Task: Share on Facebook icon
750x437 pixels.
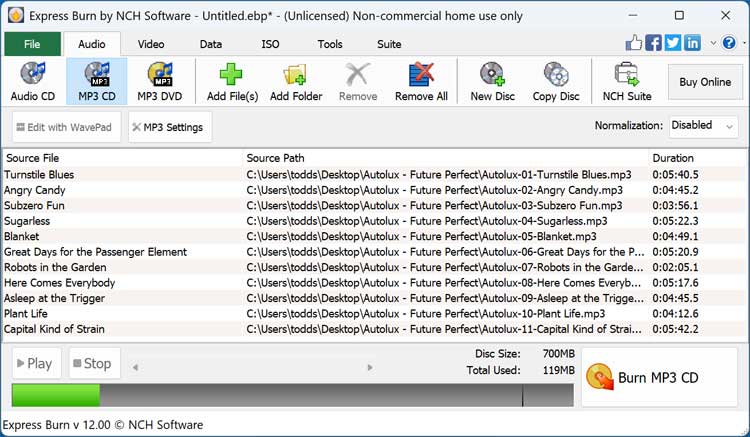Action: 653,43
